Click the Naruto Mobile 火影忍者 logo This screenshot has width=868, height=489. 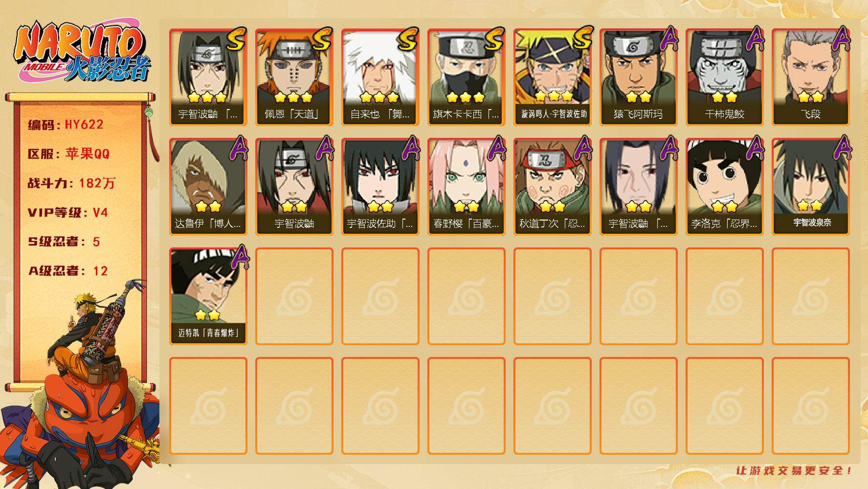coord(82,53)
